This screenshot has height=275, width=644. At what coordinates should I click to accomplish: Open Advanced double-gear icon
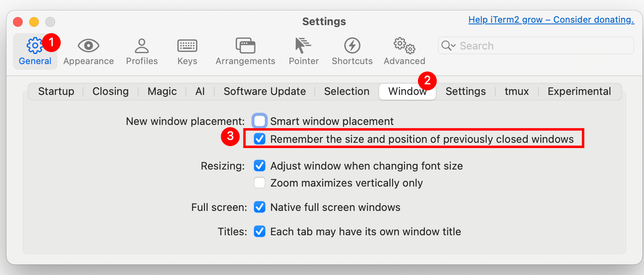coord(404,46)
